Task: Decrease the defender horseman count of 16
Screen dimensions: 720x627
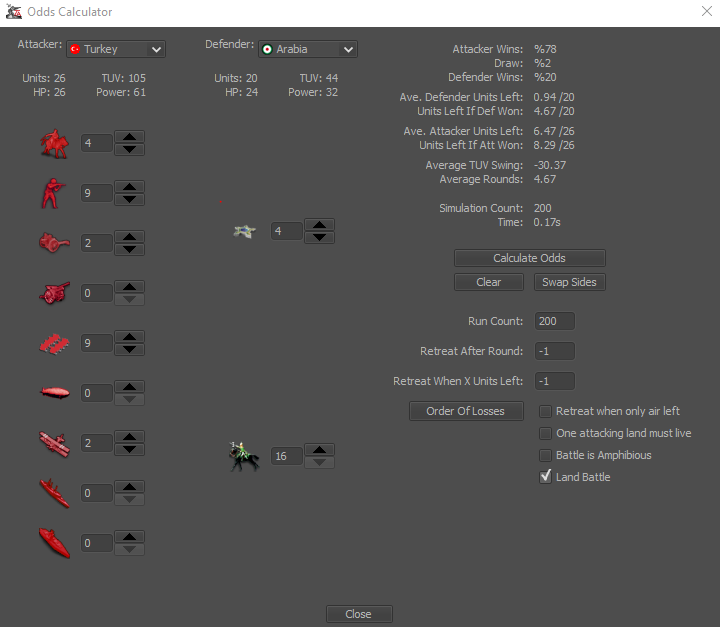Action: 318,462
